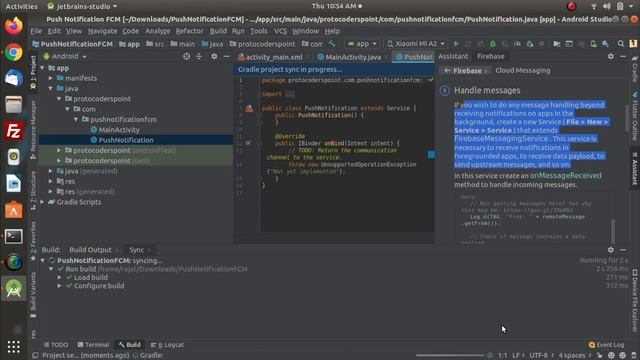Toggle the Assistant side button on right edge
The image size is (640, 360).
click(x=635, y=169)
